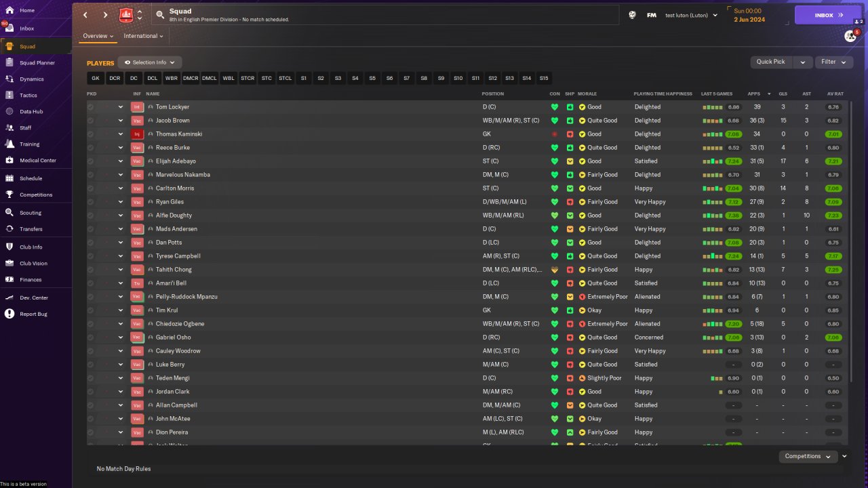Open Carlton Morris's player profile
This screenshot has width=868, height=488.
coord(175,188)
